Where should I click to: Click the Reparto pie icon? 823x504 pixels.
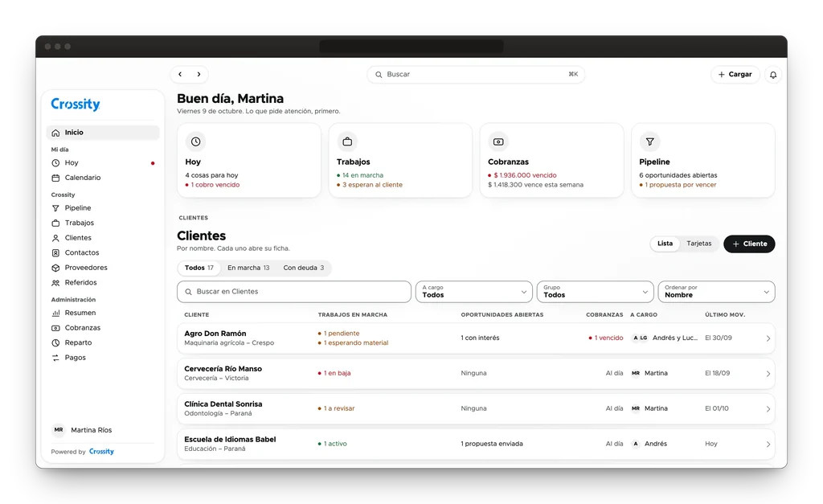[55, 342]
